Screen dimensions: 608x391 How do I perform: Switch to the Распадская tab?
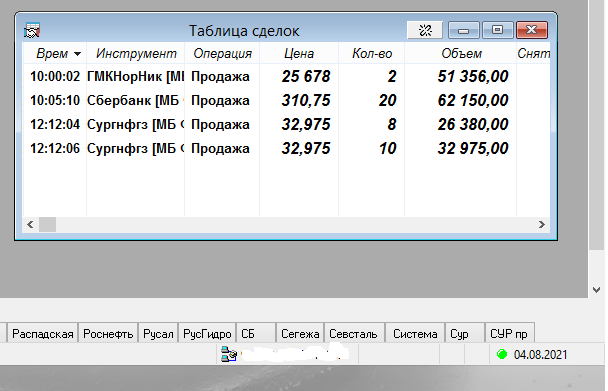coord(43,334)
